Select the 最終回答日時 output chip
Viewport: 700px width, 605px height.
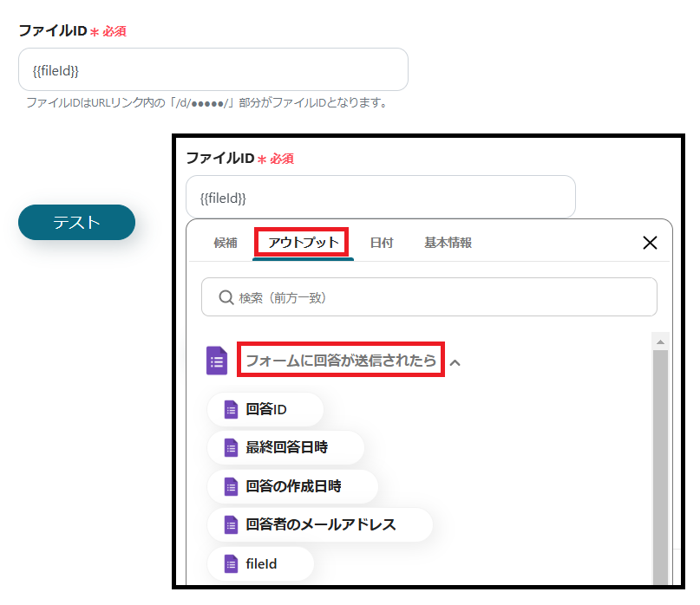tap(285, 447)
